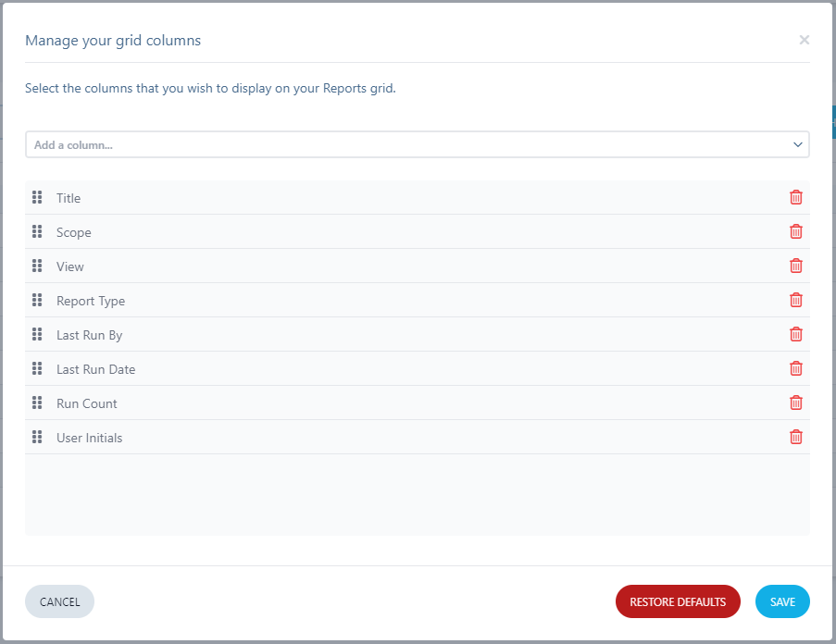Click the trash icon for View row
836x644 pixels.
click(795, 266)
